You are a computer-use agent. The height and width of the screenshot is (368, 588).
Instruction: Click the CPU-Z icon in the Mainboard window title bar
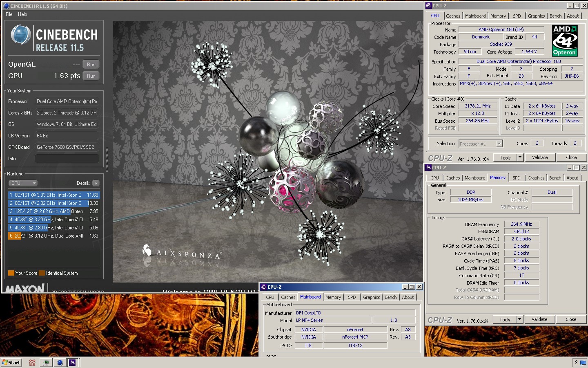[x=263, y=287]
